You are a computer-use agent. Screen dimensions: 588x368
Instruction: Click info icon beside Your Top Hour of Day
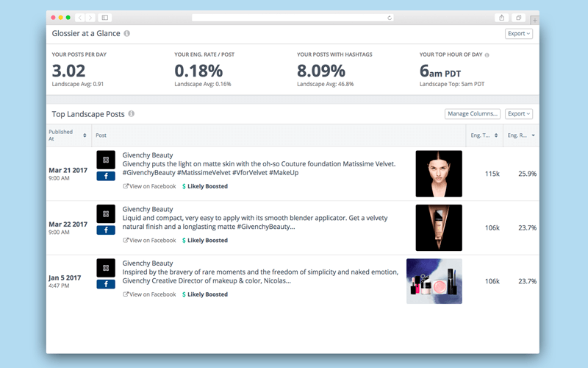487,54
